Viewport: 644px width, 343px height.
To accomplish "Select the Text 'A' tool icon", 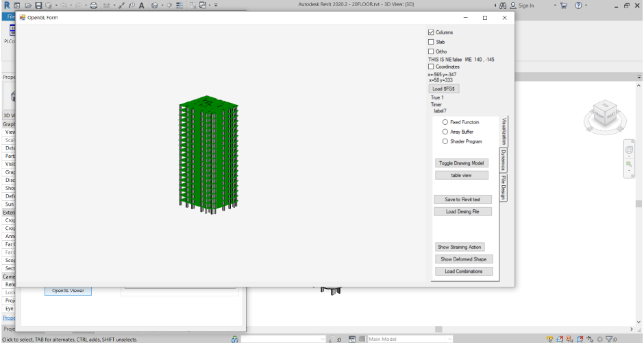I will (x=141, y=5).
